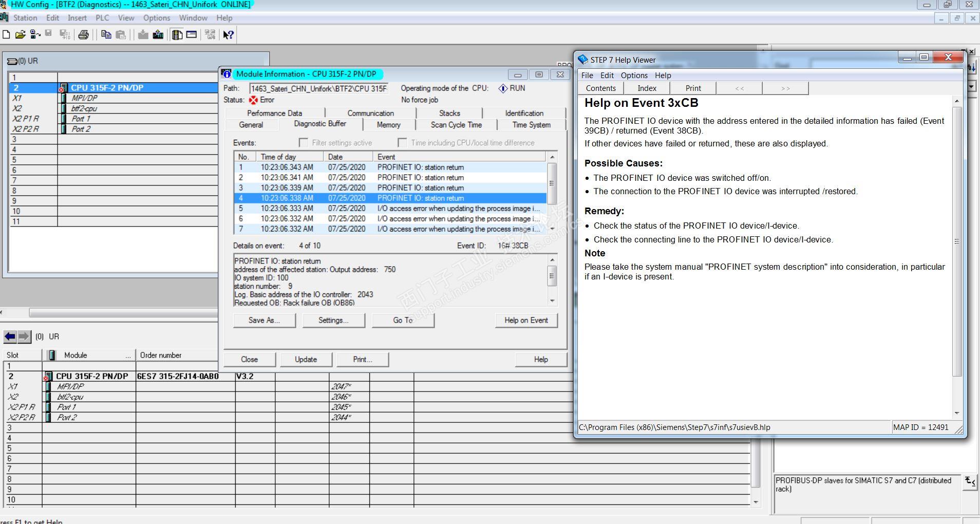Click the New document toolbar icon

coord(6,34)
